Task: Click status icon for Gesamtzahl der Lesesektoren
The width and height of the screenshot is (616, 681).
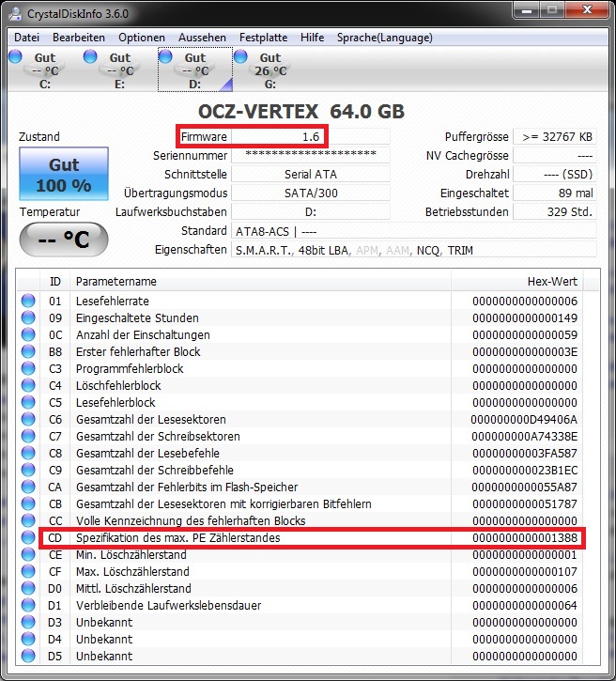Action: tap(28, 419)
